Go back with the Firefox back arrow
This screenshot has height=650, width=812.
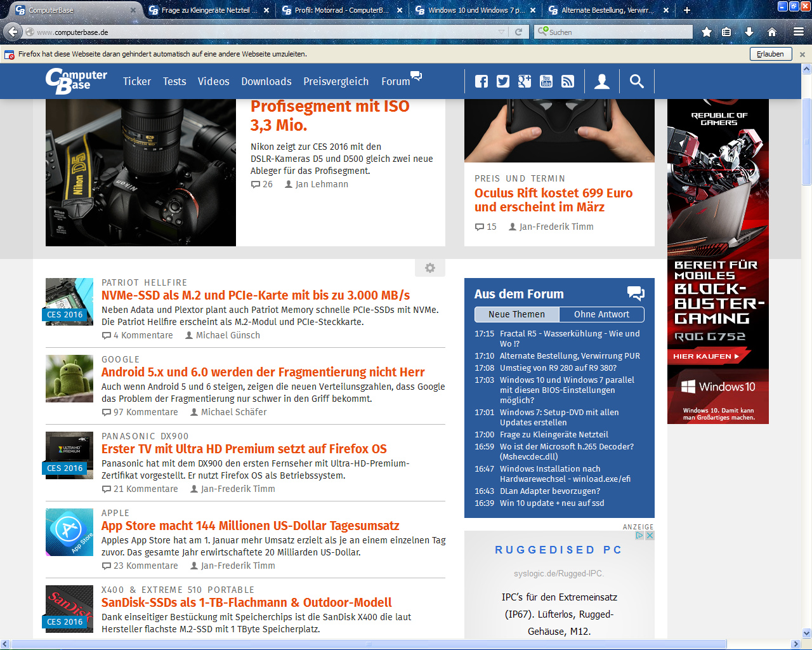coord(13,31)
